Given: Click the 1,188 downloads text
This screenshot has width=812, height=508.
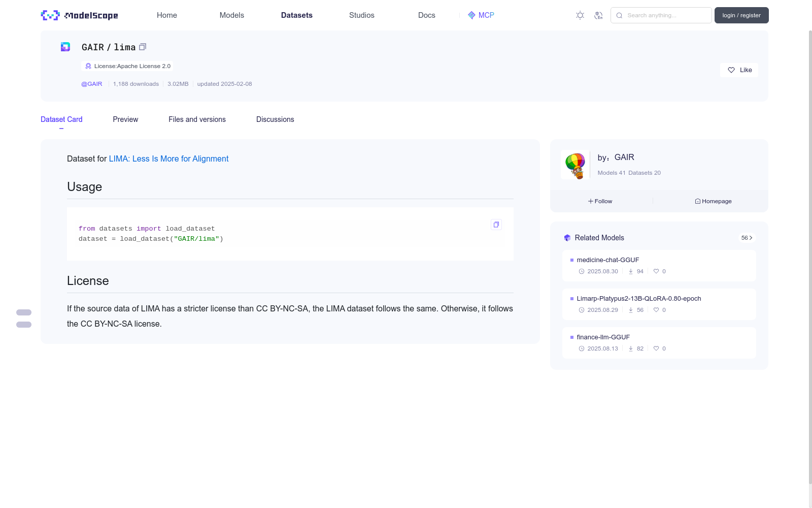Looking at the screenshot, I should click(x=136, y=84).
